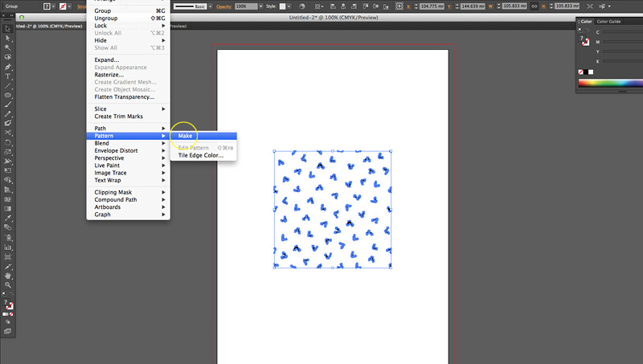Click the Y coordinate input field
This screenshot has height=364, width=643.
pyautogui.click(x=473, y=6)
